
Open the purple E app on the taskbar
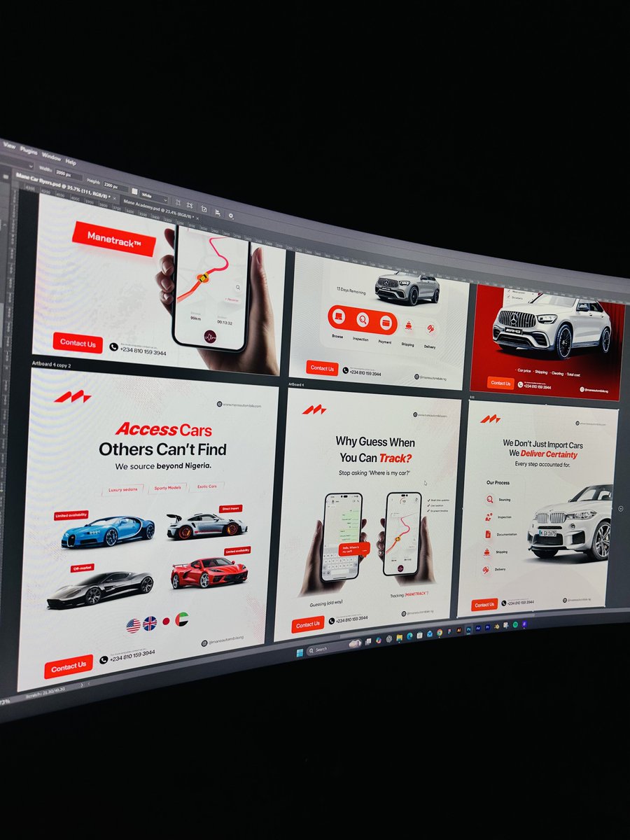pyautogui.click(x=524, y=624)
